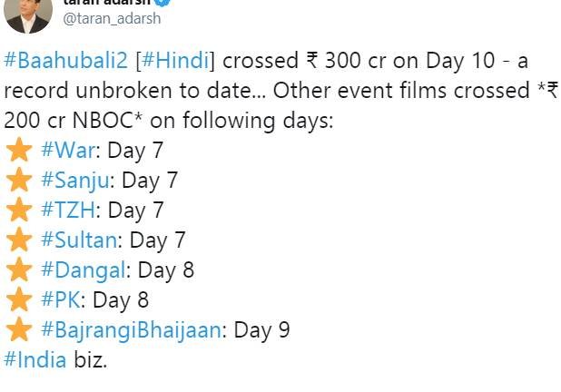This screenshot has height=392, width=561.
Task: Open the #India hashtag link
Action: click(x=35, y=359)
